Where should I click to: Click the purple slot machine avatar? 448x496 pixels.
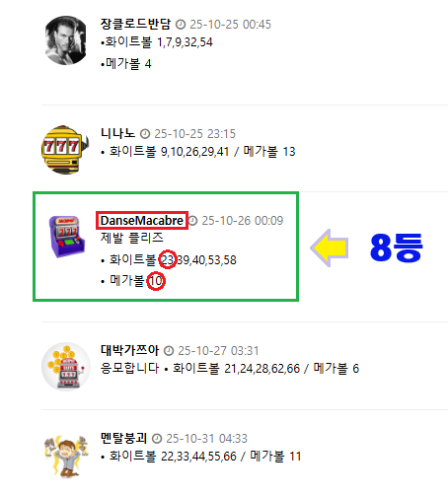pyautogui.click(x=66, y=236)
